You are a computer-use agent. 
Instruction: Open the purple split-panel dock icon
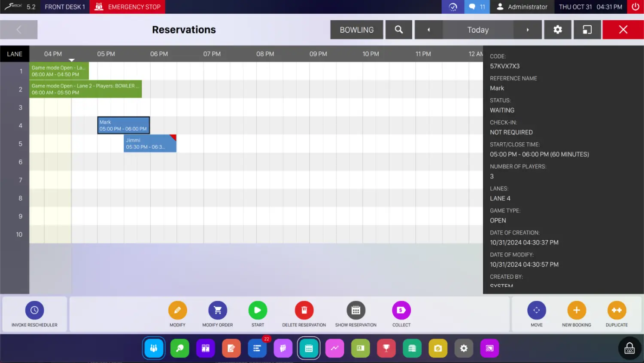tap(206, 348)
